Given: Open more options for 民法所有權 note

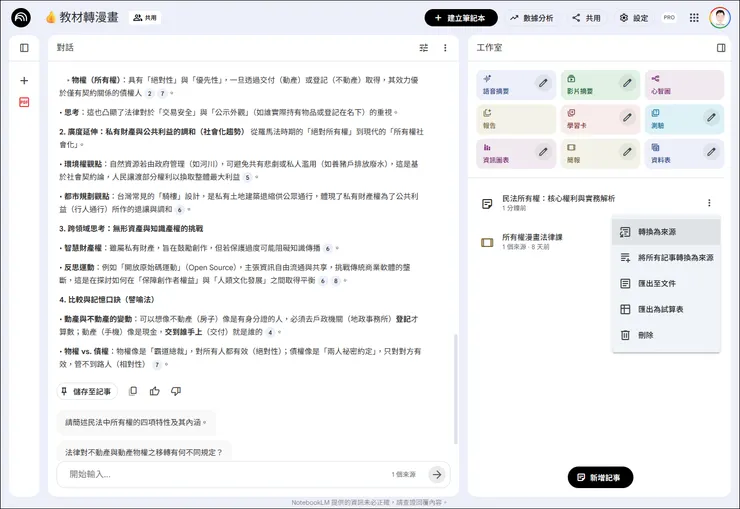Looking at the screenshot, I should (x=709, y=203).
